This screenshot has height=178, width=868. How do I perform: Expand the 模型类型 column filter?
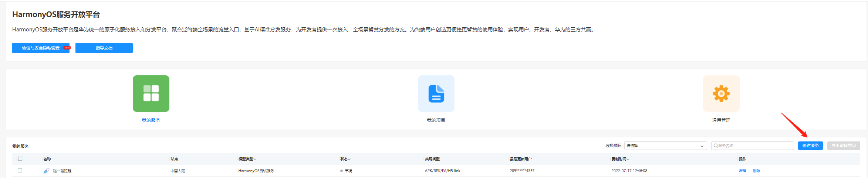pyautogui.click(x=254, y=159)
